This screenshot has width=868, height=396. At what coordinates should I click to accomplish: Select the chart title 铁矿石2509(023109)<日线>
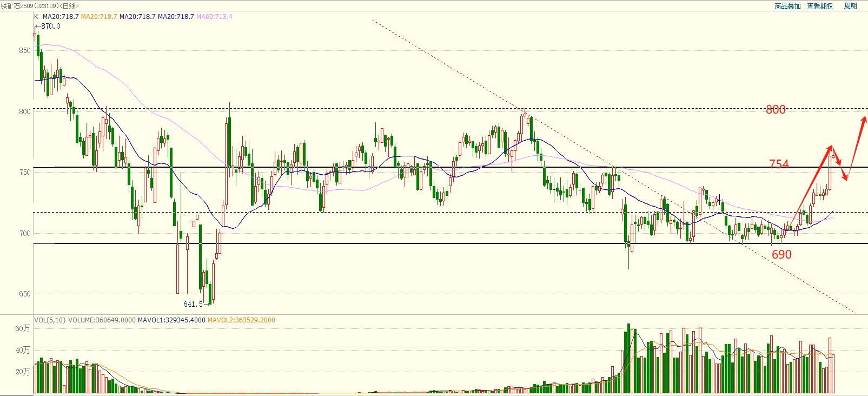click(39, 6)
